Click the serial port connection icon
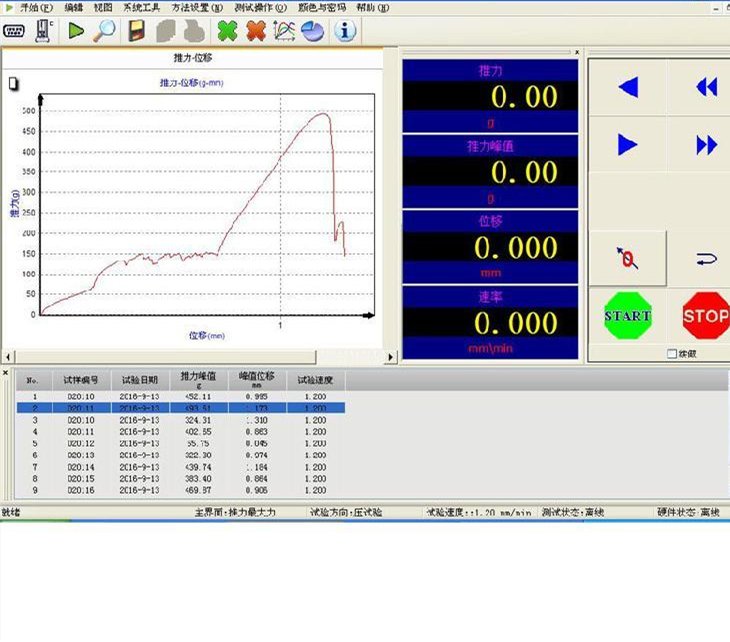The image size is (730, 642). click(x=14, y=31)
